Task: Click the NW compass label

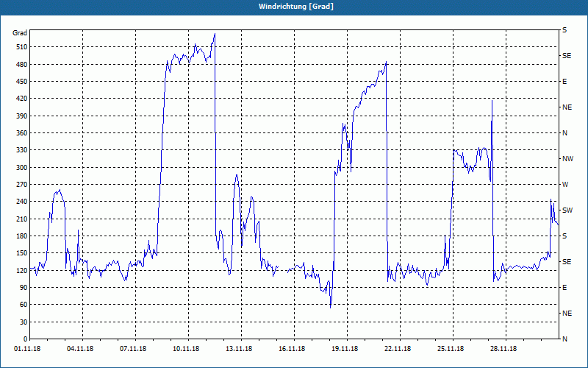Action: 567,159
